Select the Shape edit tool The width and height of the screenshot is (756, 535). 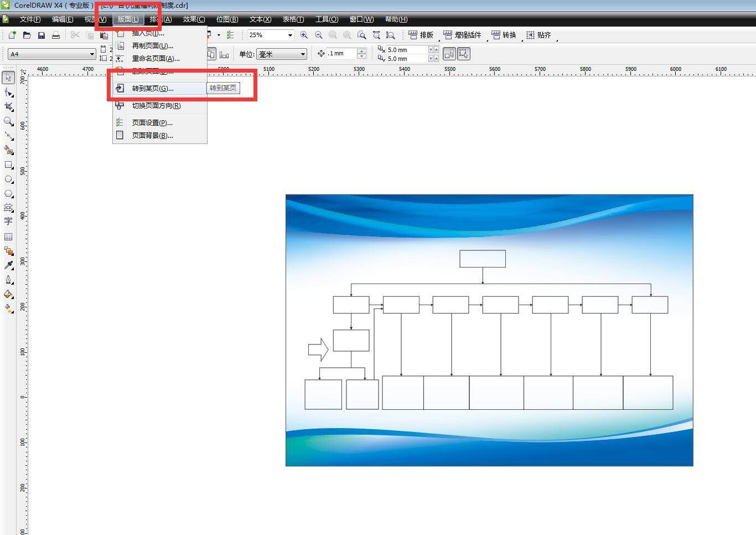(x=8, y=92)
